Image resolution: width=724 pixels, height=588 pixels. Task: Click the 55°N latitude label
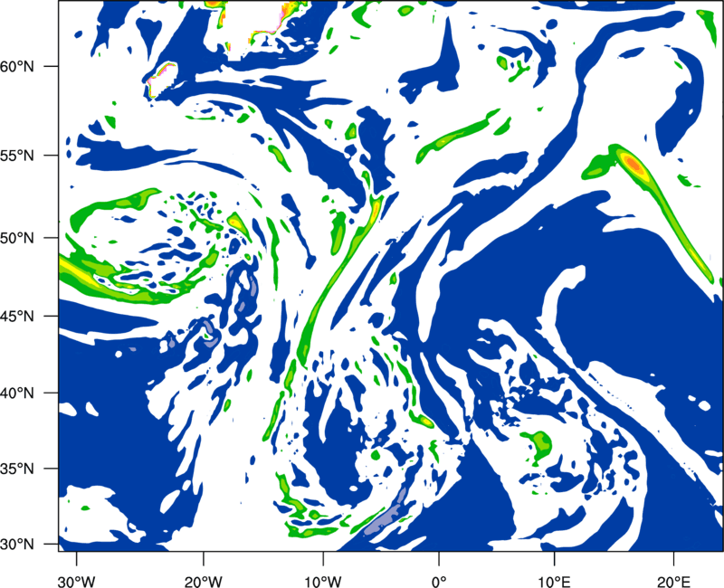pos(17,156)
